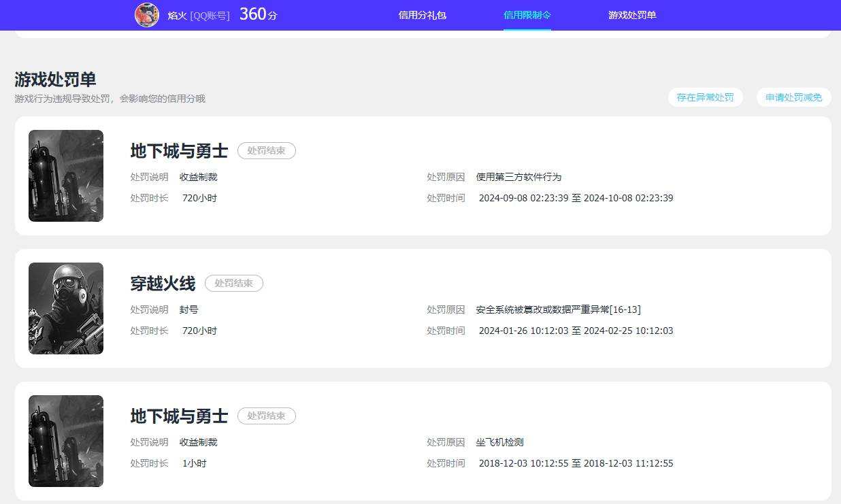The height and width of the screenshot is (504, 841).
Task: Click the subtitle 游戏行为违规导致处罚，会影响您的信用分哦
Action: tap(110, 99)
